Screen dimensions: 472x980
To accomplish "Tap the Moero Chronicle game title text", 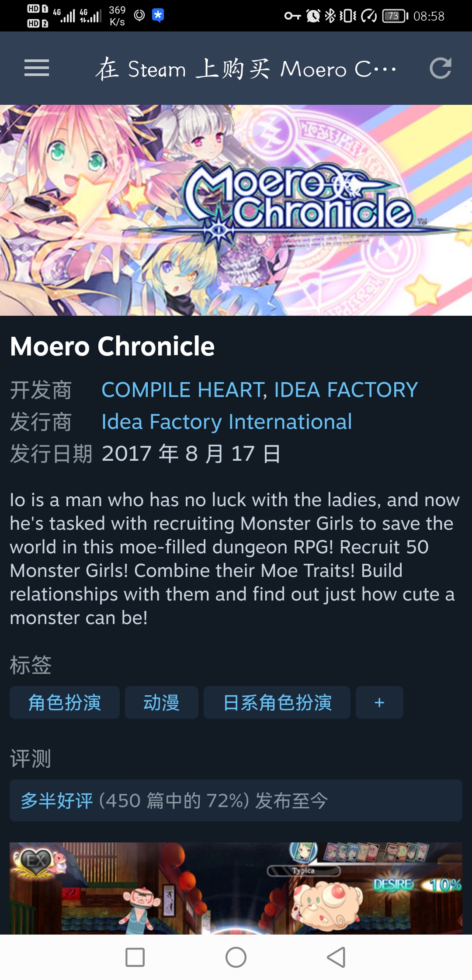I will click(x=112, y=346).
